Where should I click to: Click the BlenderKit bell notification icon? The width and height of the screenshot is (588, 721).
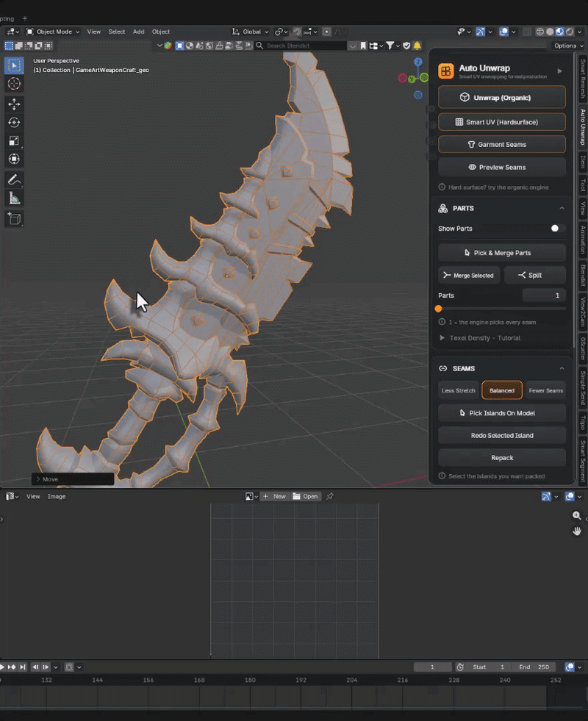coord(417,46)
